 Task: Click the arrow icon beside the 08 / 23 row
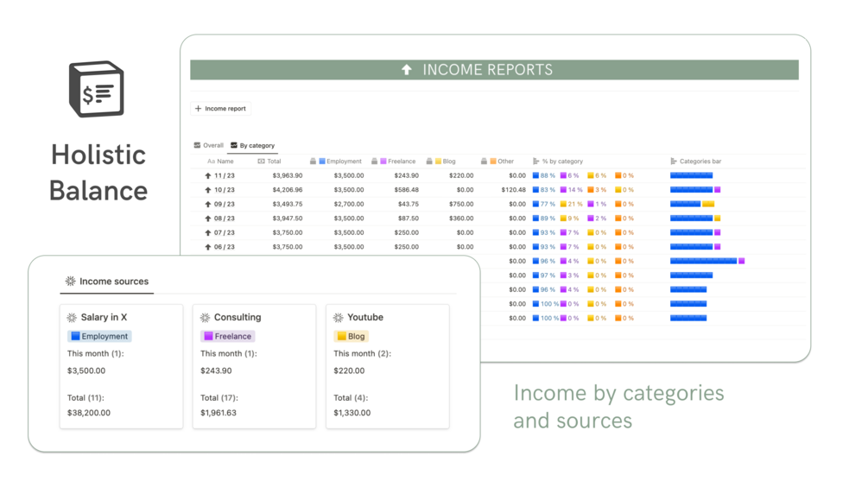click(208, 219)
